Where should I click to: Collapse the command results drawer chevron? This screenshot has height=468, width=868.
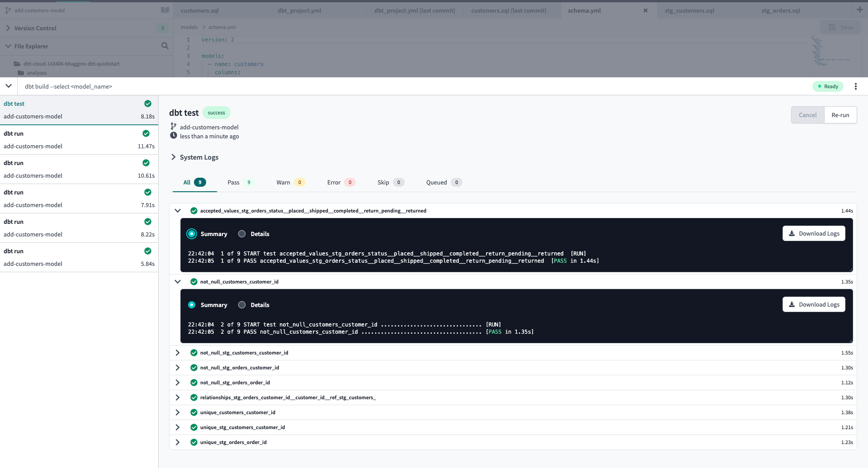coord(9,86)
